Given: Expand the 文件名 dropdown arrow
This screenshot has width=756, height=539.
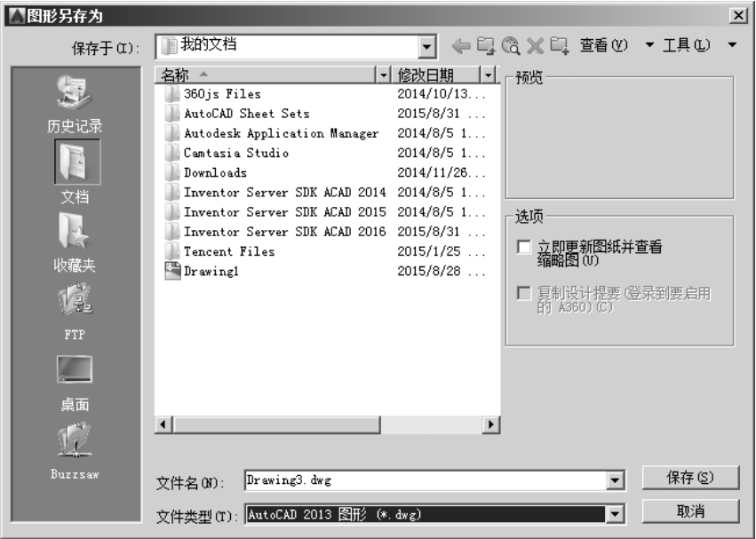Looking at the screenshot, I should [615, 480].
